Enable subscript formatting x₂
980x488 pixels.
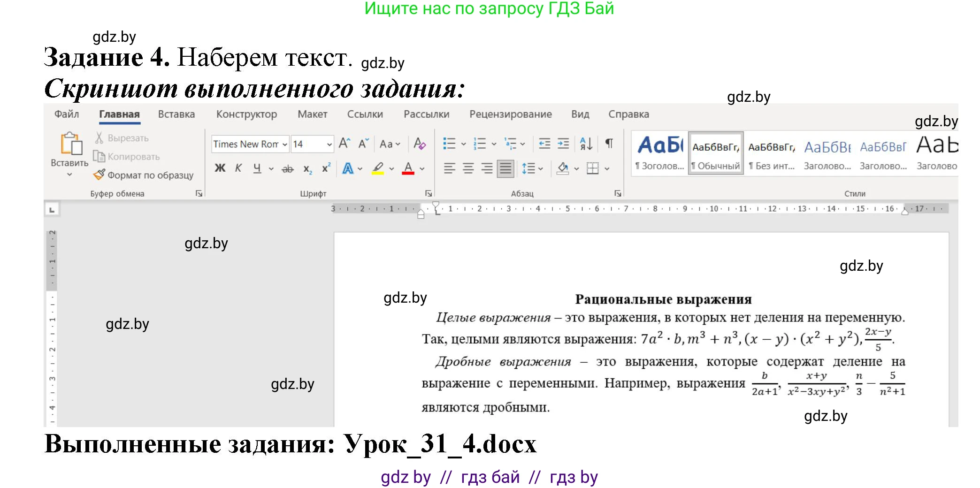tap(307, 169)
